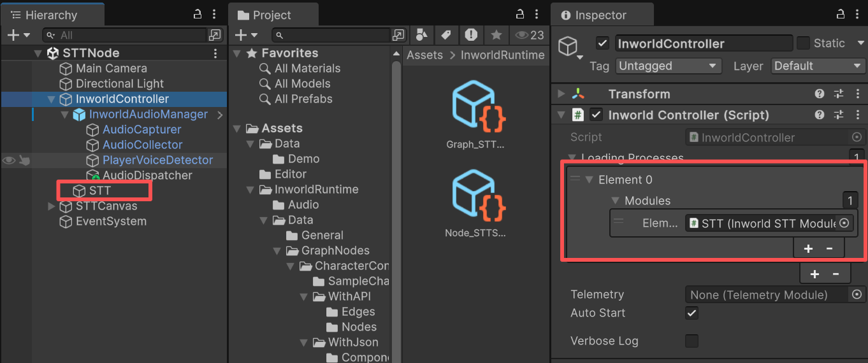Lock the Project panel with padlock icon
This screenshot has height=363, width=868.
tap(520, 14)
